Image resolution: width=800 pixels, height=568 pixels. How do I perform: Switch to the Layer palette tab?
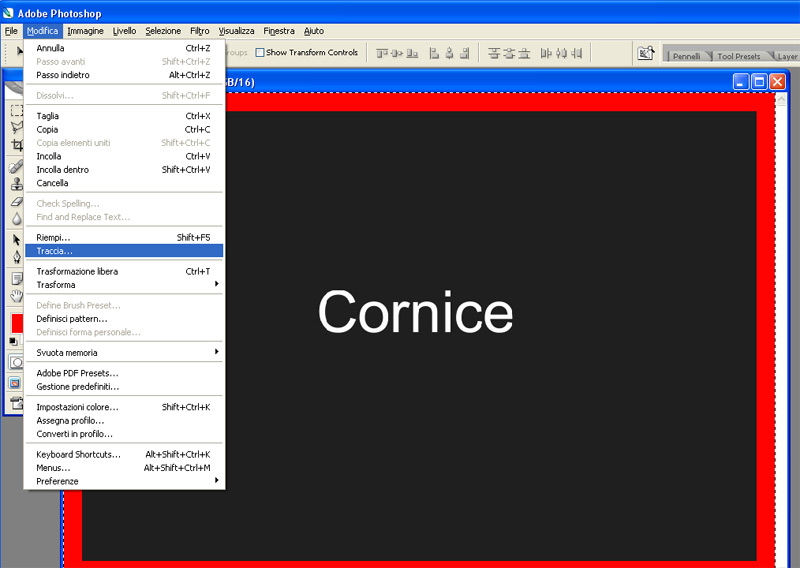click(787, 56)
